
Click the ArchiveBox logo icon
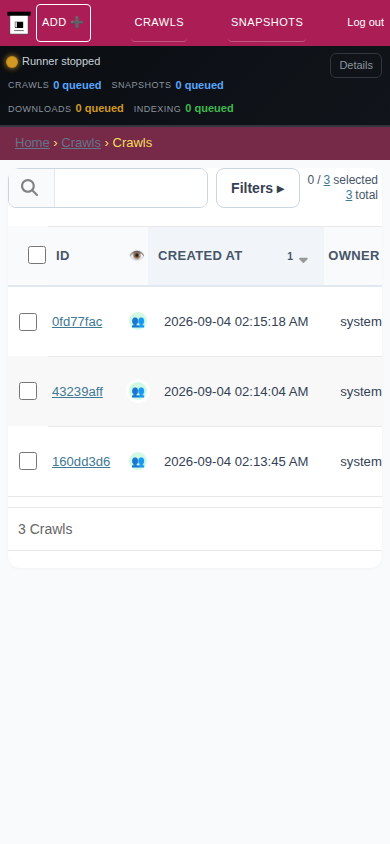coord(19,23)
